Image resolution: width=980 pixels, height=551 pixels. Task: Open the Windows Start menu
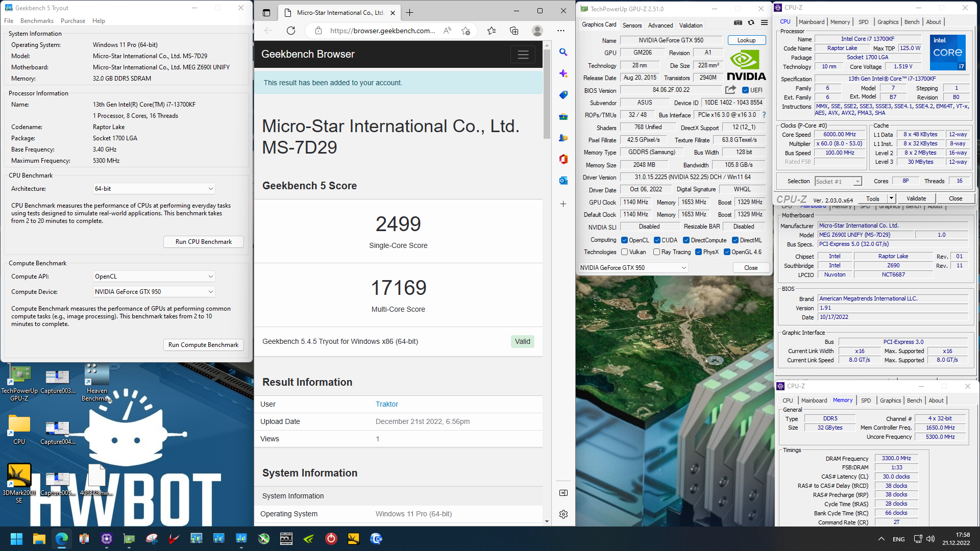[16, 539]
